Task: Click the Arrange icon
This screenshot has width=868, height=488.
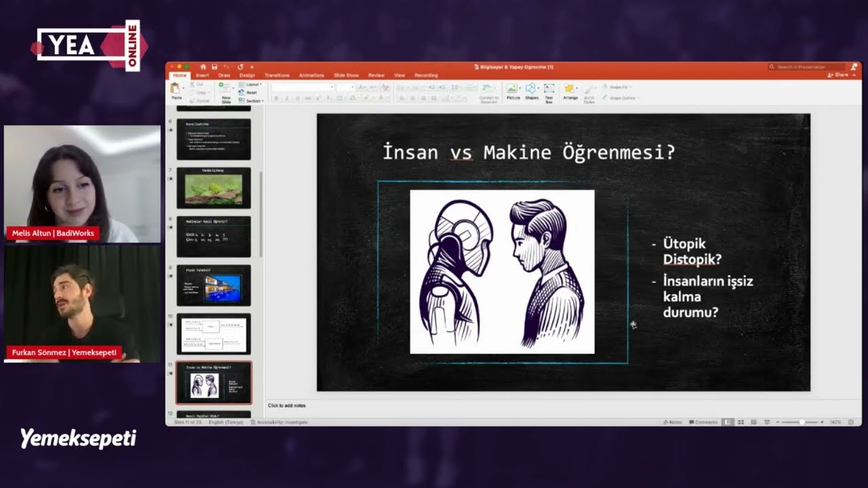Action: point(570,88)
